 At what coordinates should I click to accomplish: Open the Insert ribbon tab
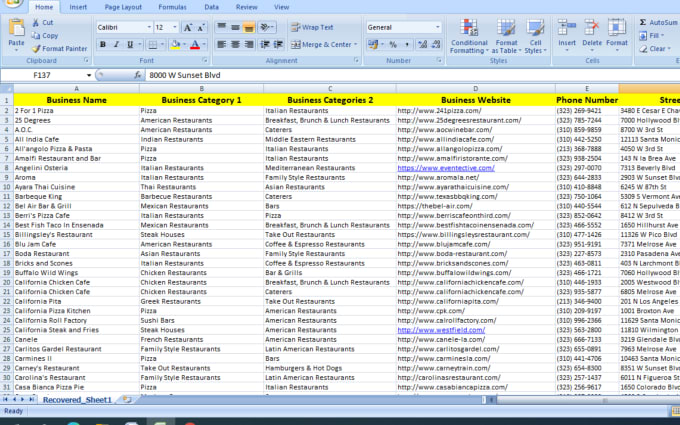[78, 7]
